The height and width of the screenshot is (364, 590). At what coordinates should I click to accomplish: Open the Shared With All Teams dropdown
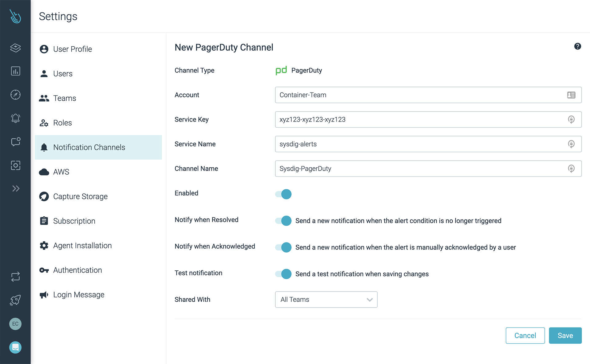point(326,300)
